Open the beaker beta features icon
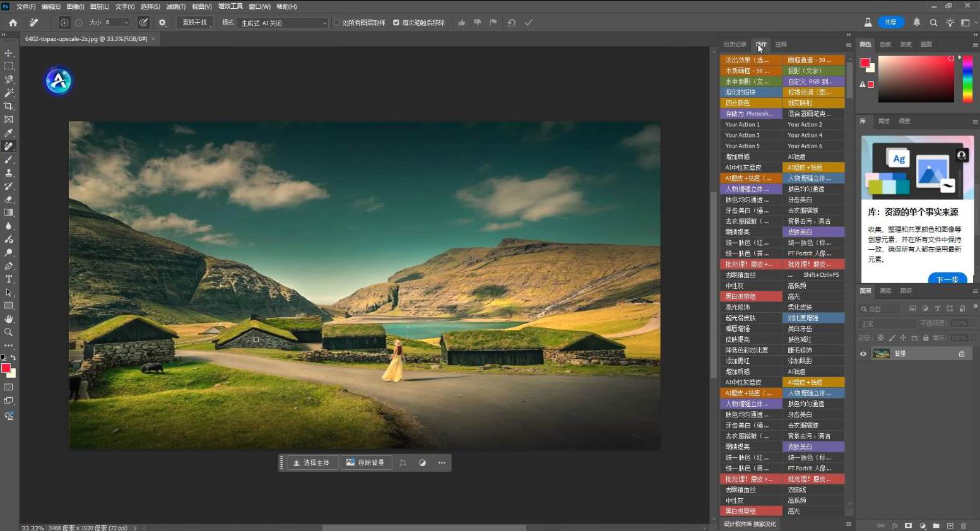This screenshot has height=531, width=980. pyautogui.click(x=868, y=23)
